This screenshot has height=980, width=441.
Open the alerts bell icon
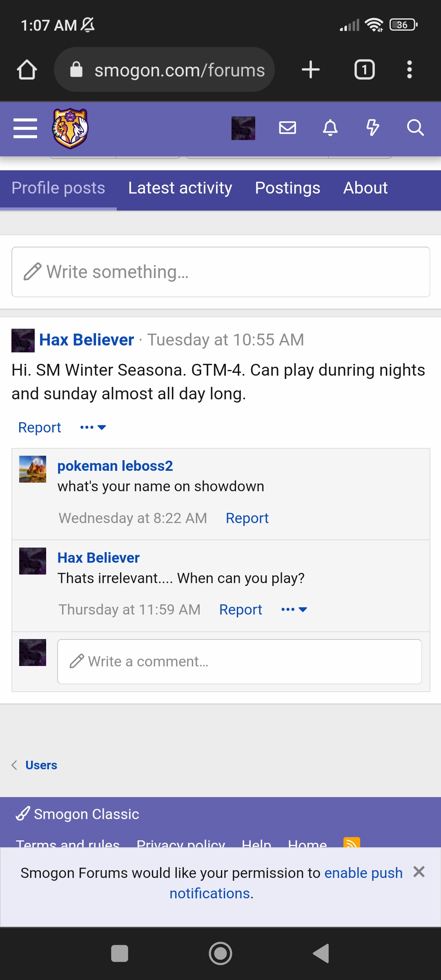[x=330, y=128]
